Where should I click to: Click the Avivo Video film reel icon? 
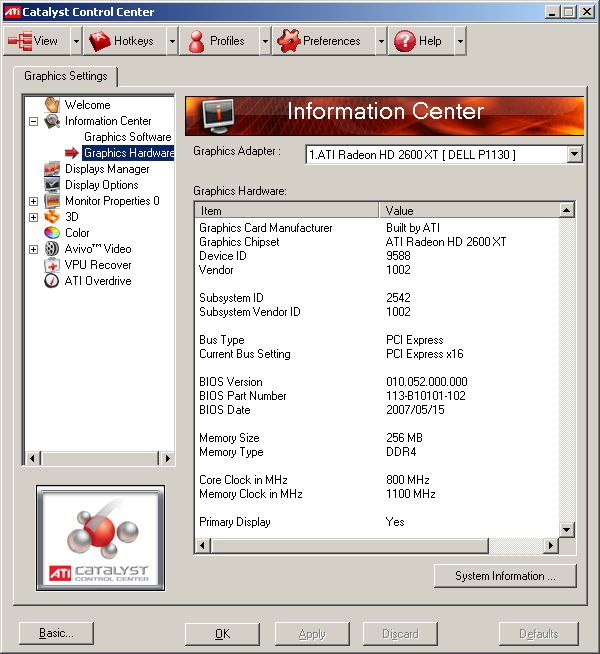click(52, 249)
